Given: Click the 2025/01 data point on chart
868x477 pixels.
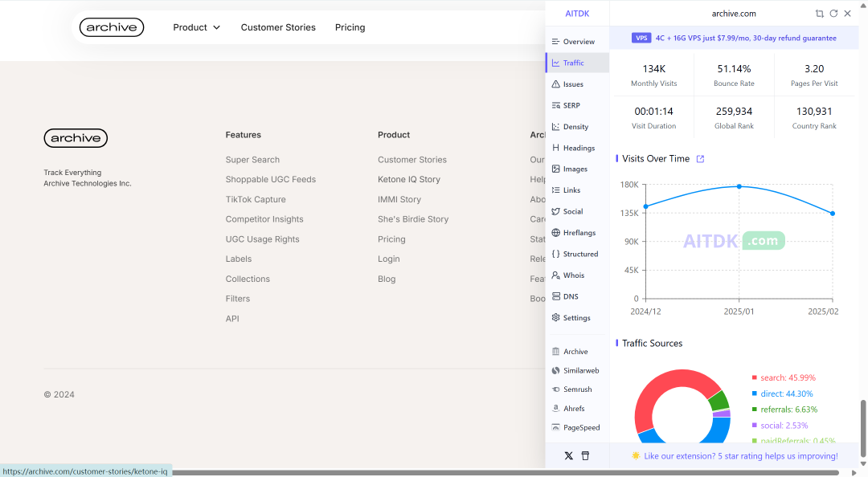Looking at the screenshot, I should tap(739, 186).
